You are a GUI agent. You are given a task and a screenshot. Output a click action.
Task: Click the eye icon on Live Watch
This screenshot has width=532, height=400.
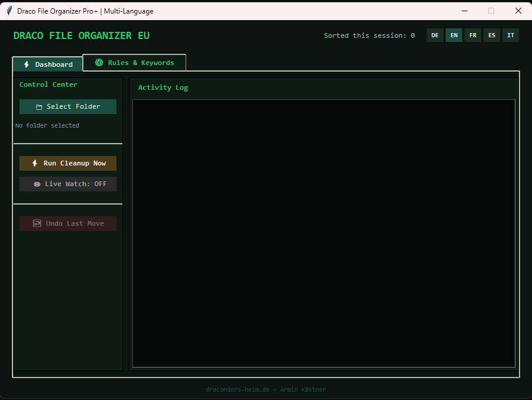(37, 184)
